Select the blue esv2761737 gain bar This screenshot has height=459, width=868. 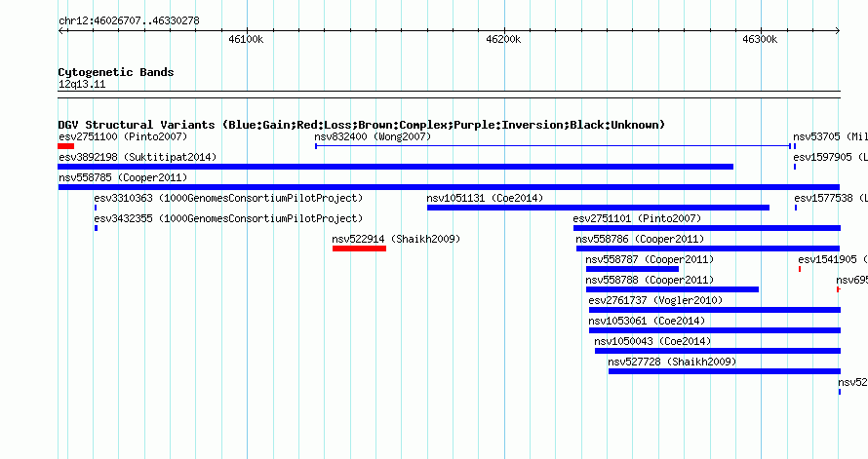(715, 310)
